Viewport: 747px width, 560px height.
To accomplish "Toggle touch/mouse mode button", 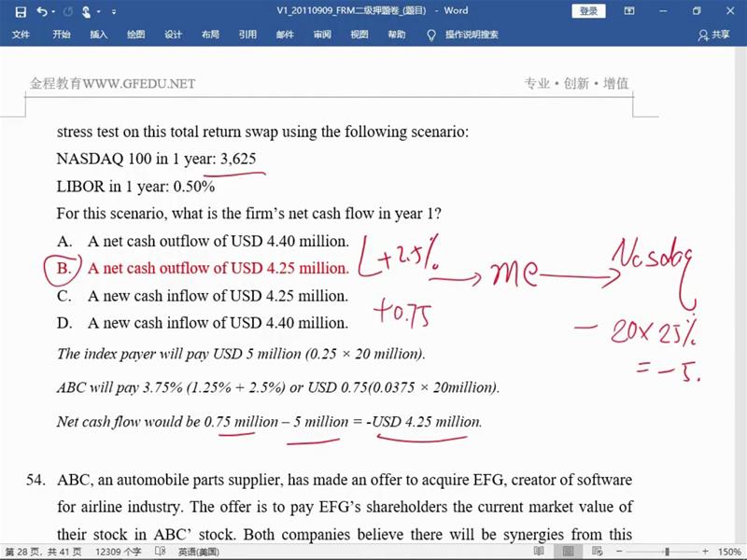I will [x=87, y=11].
